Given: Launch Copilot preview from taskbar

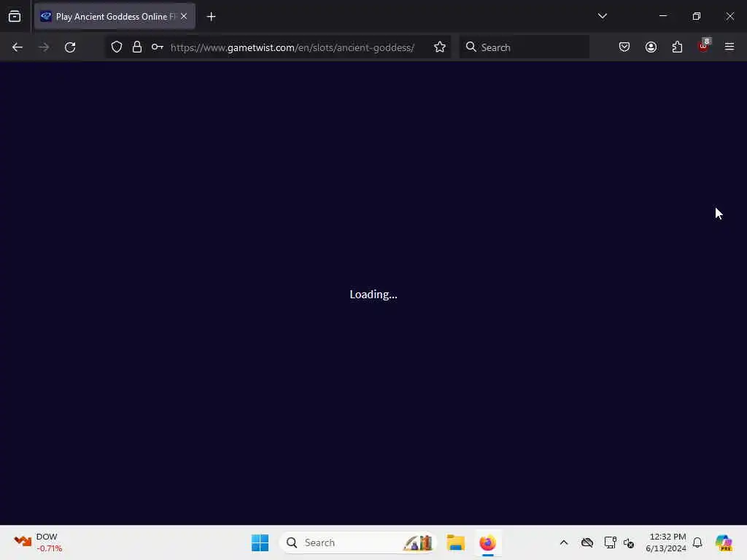Looking at the screenshot, I should 724,542.
